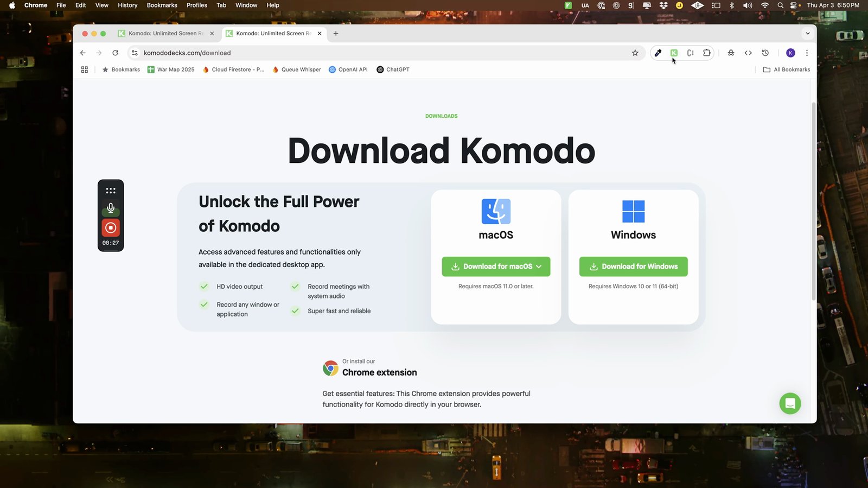The image size is (868, 488).
Task: Open the Chrome profile avatar K
Action: [x=790, y=53]
